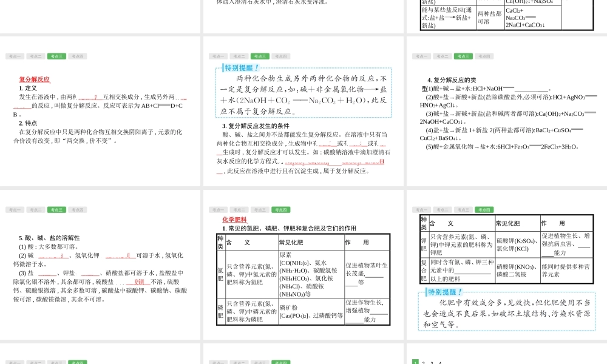Click the red 化学肥料 heading link
This screenshot has height=364, width=607.
(x=234, y=220)
